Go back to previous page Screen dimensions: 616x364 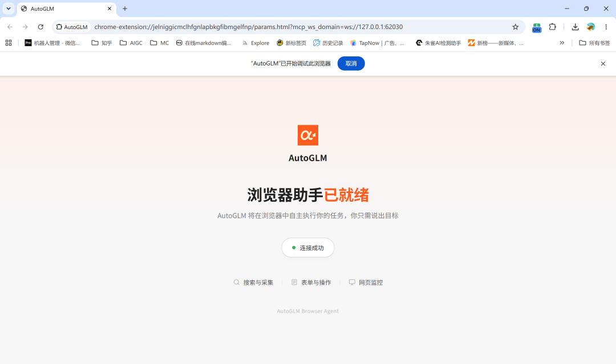(x=10, y=27)
